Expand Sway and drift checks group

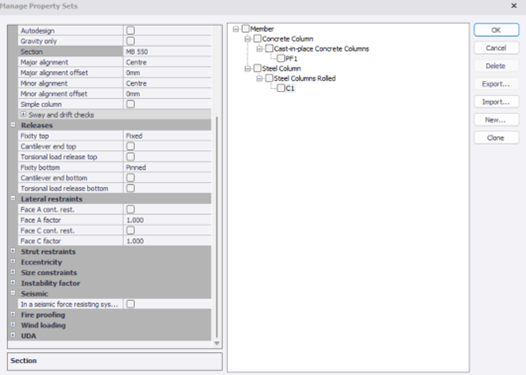pos(23,114)
